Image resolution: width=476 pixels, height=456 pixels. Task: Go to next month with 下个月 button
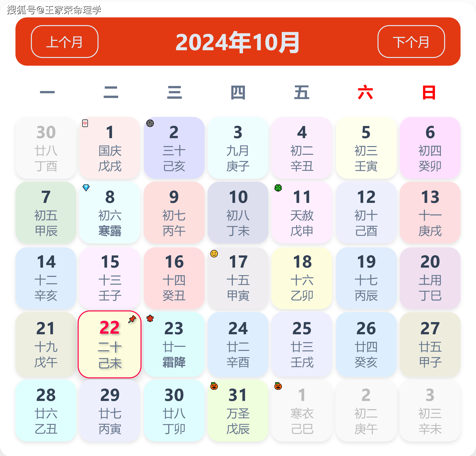(x=411, y=42)
